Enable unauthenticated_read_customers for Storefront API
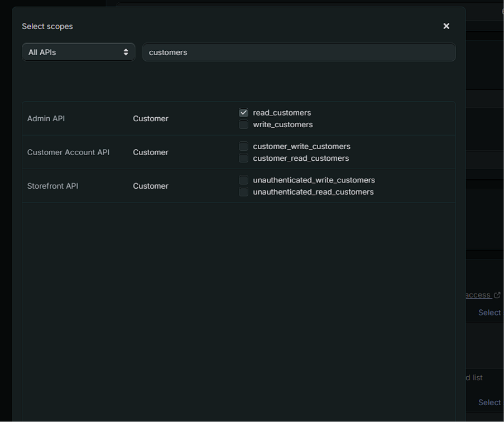The height and width of the screenshot is (422, 504). click(x=243, y=191)
